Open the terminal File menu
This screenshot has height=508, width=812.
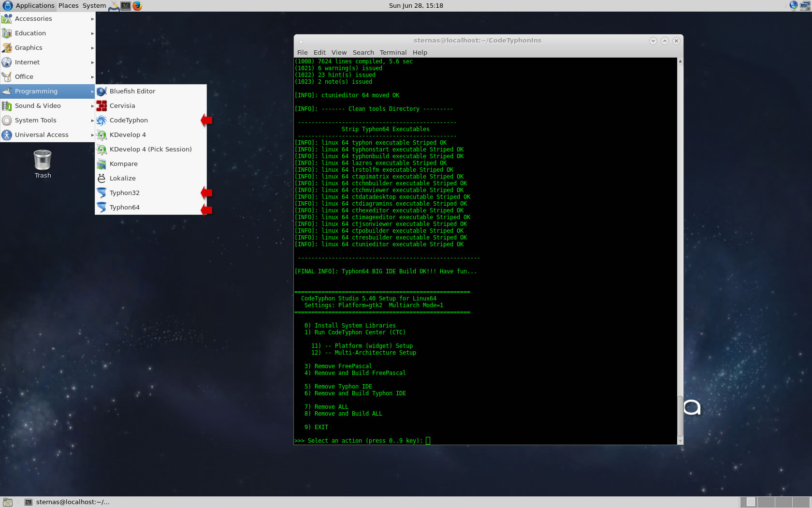click(303, 52)
